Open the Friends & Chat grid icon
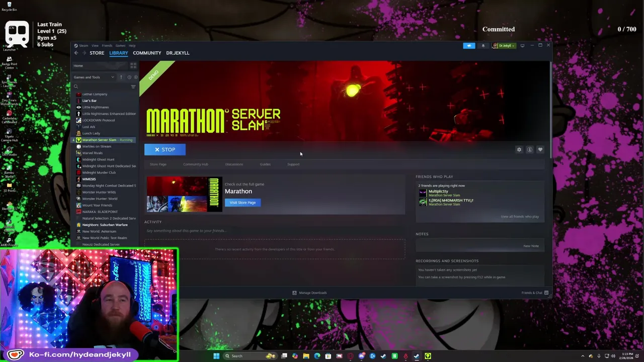 546,293
